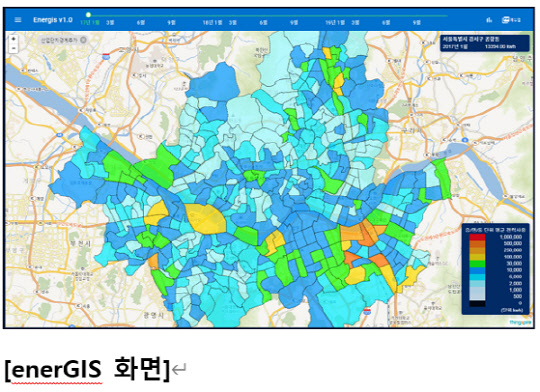Click the kwh unit note in legend
The image size is (540, 392).
click(x=512, y=310)
